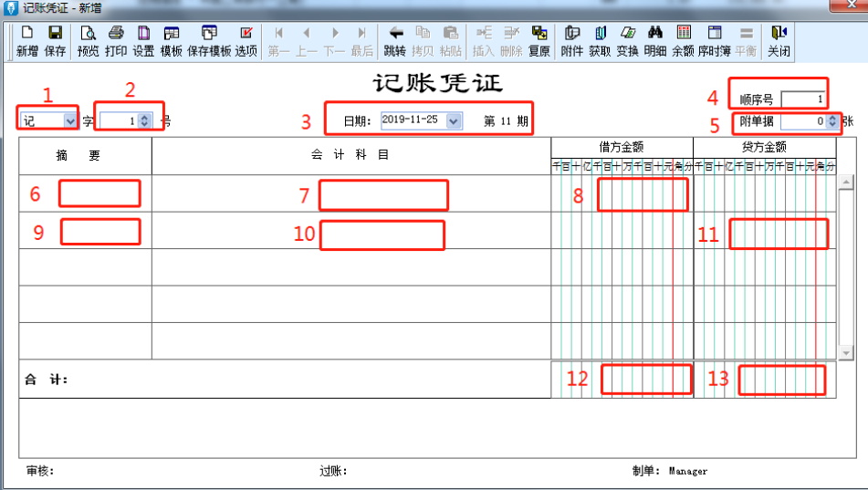
Task: Expand the 记 voucher word dropdown
Action: (x=70, y=120)
